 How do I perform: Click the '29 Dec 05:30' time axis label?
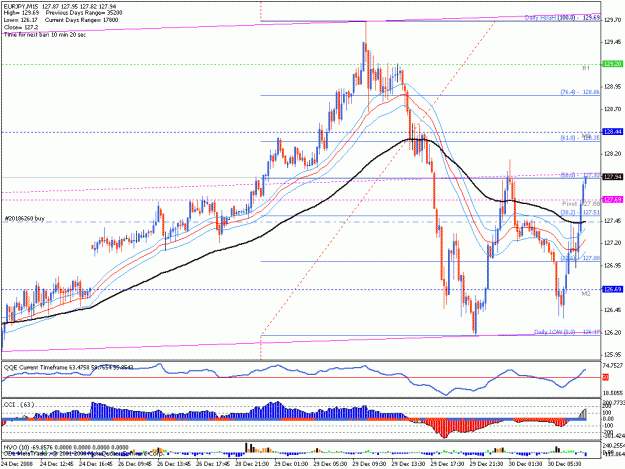(x=330, y=464)
